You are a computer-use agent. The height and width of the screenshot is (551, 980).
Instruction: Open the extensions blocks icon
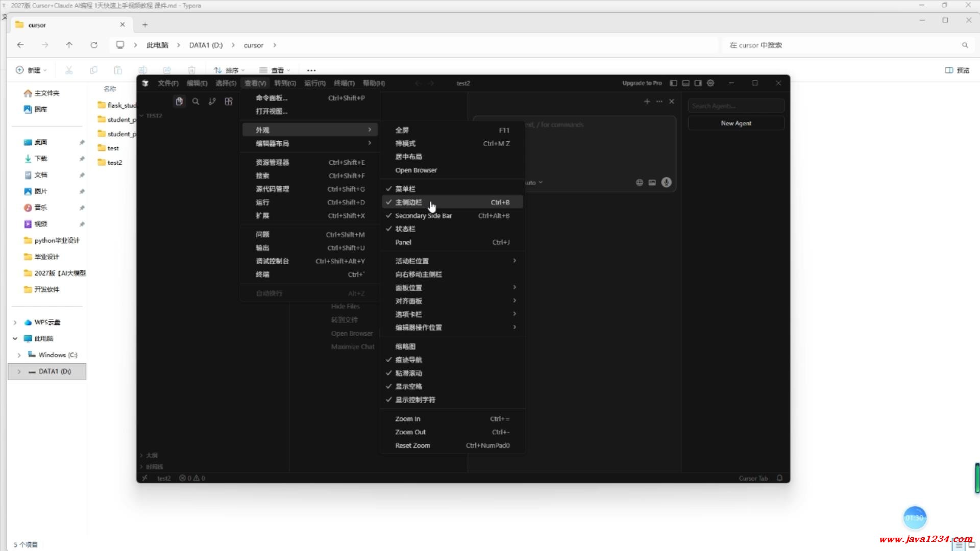coord(229,102)
